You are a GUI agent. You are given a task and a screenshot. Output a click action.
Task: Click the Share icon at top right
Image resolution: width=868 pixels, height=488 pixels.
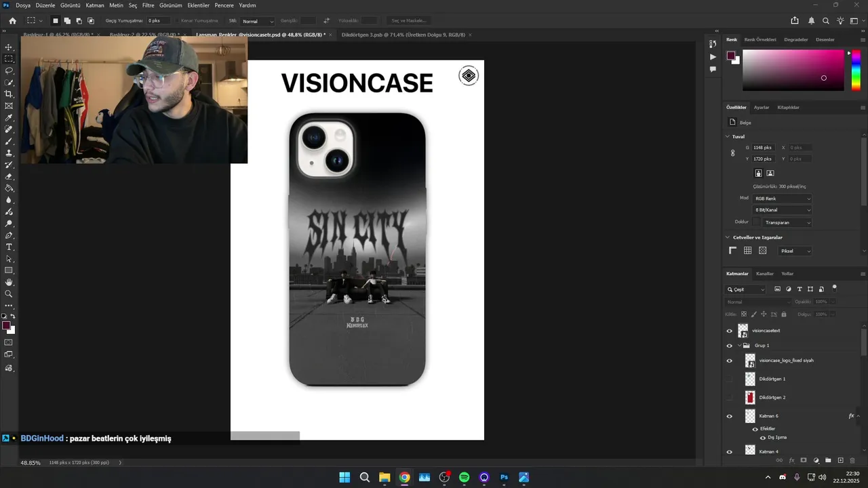(x=795, y=21)
